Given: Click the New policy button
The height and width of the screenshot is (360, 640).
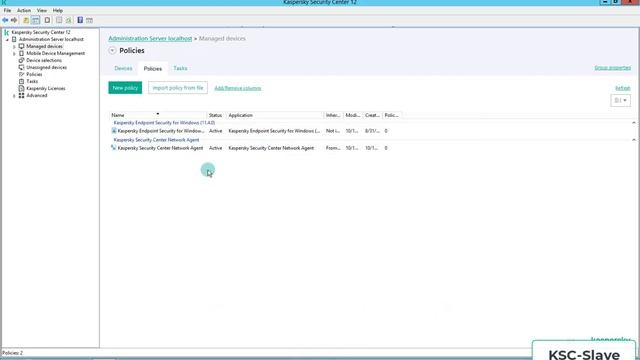Looking at the screenshot, I should coord(125,88).
